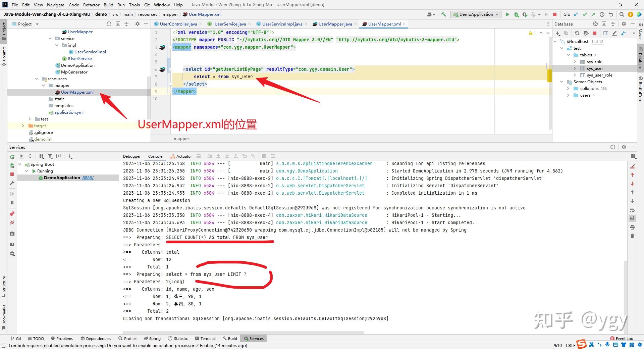Click the Git update project arrow icon
The image size is (644, 349).
576,14
